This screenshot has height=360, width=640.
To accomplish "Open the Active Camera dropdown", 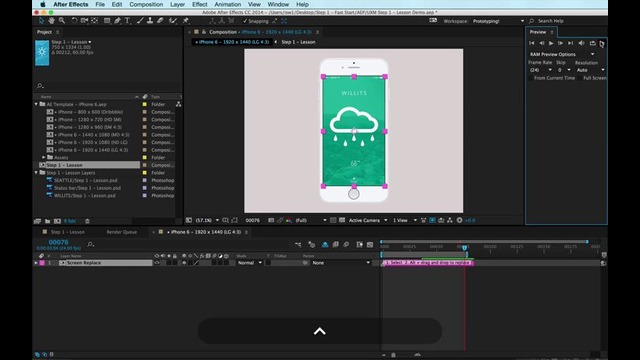I will click(368, 220).
